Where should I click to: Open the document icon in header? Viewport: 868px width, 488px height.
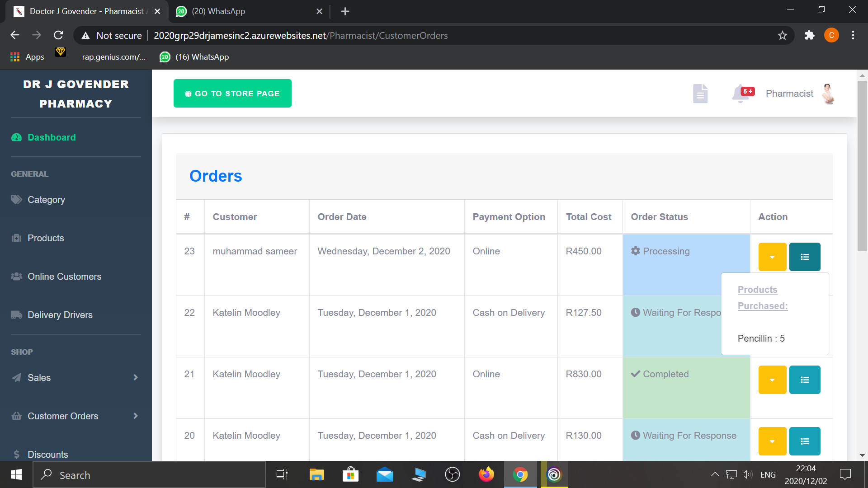pos(700,94)
